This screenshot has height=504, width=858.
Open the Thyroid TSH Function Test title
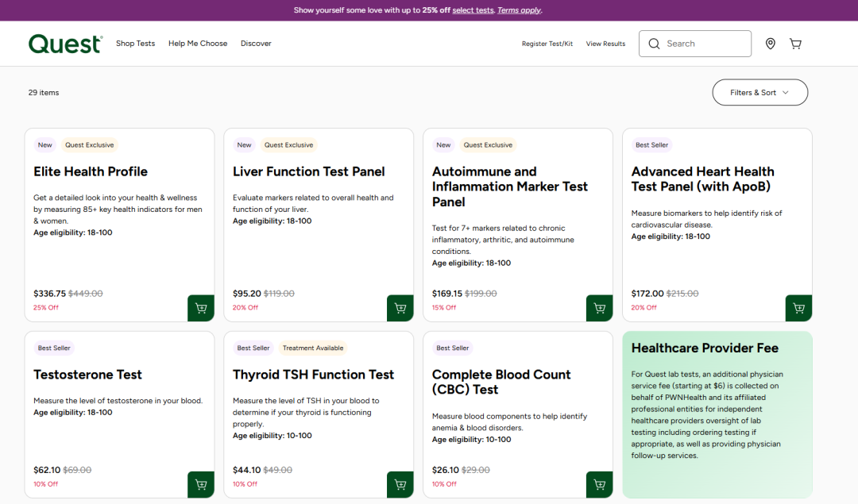pyautogui.click(x=313, y=375)
